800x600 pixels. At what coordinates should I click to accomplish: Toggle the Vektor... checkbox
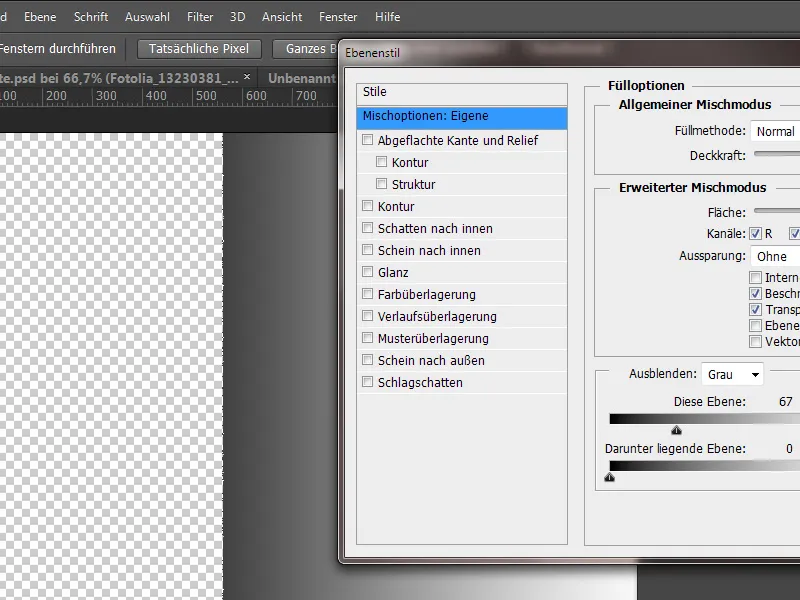755,341
